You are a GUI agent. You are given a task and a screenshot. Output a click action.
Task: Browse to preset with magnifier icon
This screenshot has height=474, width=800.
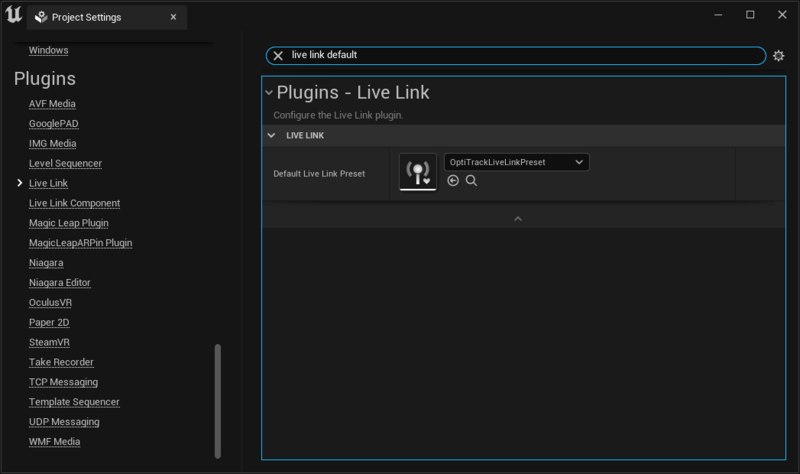471,181
